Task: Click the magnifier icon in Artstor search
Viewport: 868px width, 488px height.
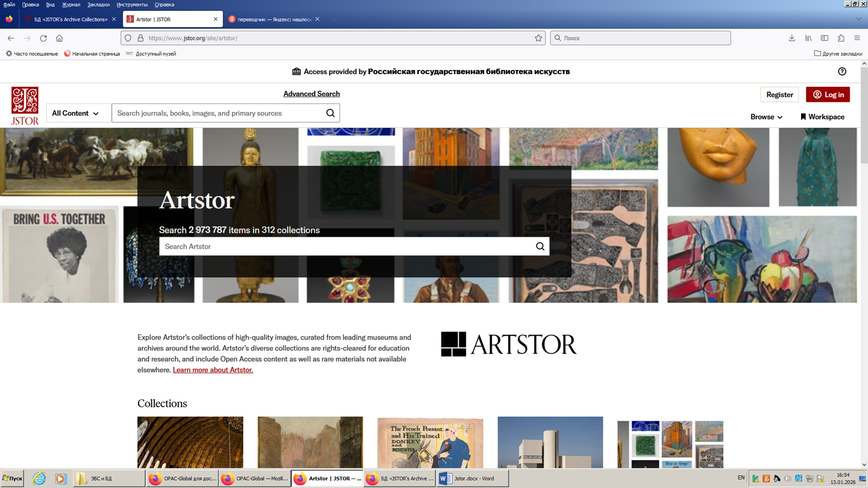Action: 540,247
